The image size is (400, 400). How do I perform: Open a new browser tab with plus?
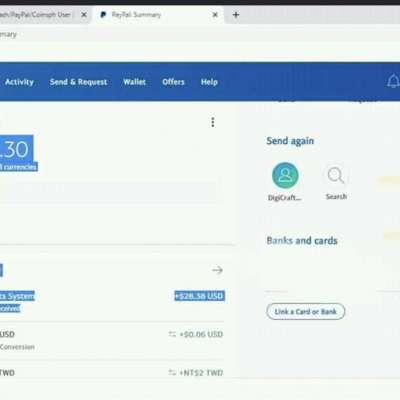click(236, 15)
